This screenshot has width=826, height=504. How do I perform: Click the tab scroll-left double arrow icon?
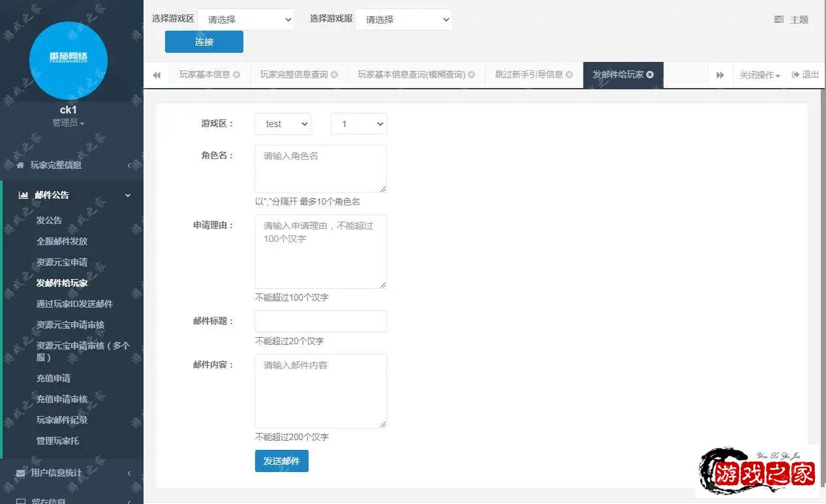pos(157,75)
